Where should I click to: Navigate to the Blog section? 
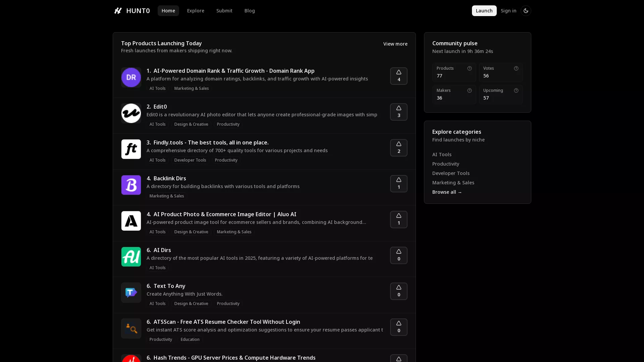250,10
